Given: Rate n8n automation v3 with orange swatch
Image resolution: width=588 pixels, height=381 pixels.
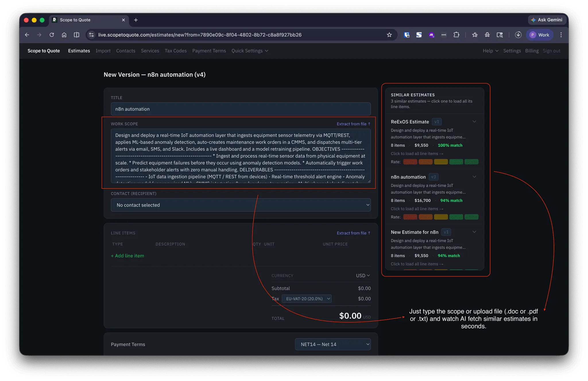Looking at the screenshot, I should (x=425, y=217).
